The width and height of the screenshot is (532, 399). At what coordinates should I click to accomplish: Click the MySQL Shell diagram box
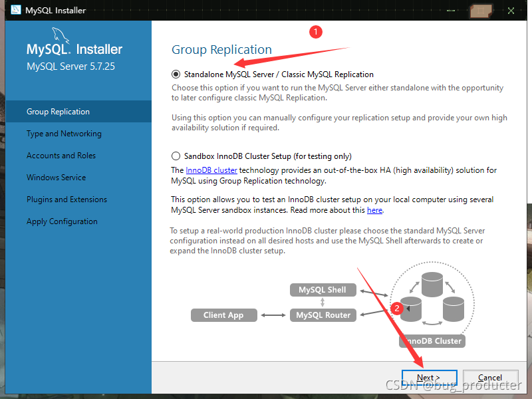click(x=323, y=290)
